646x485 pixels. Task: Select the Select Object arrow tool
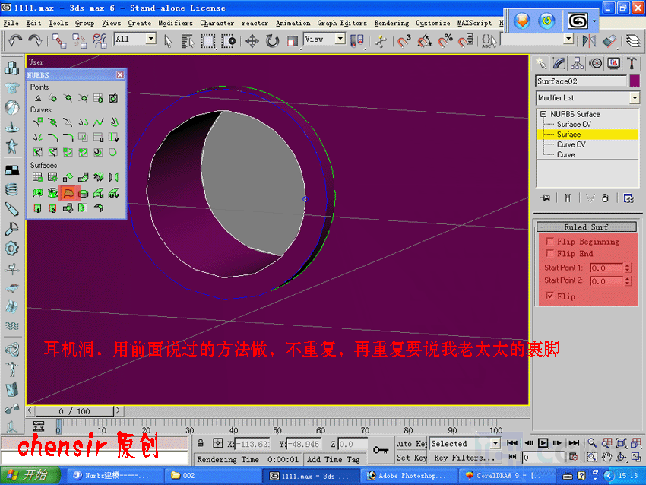(168, 41)
